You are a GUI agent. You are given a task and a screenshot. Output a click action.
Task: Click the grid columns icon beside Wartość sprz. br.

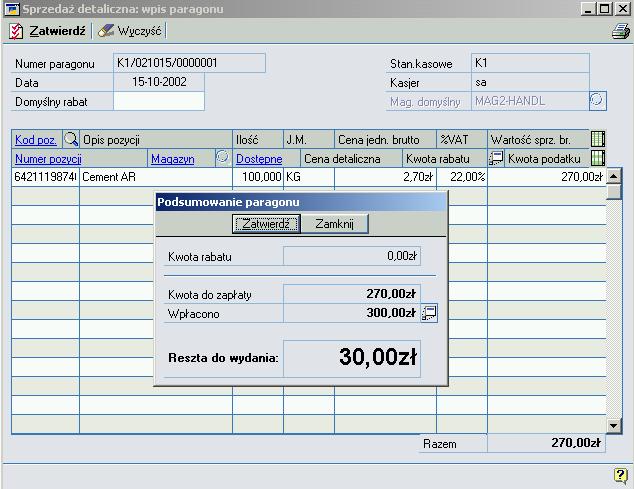tap(598, 139)
